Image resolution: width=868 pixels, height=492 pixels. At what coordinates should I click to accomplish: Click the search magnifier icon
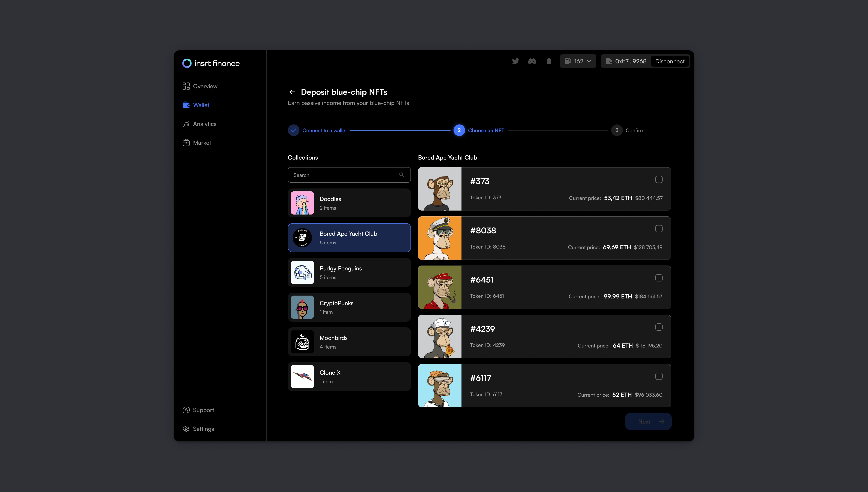click(x=402, y=175)
